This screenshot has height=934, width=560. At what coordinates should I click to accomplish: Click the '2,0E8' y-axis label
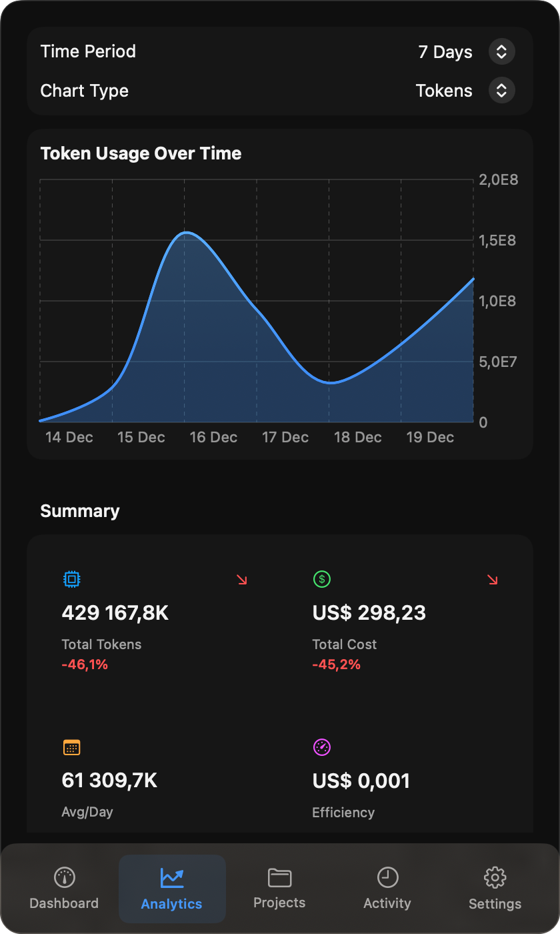[x=499, y=179]
